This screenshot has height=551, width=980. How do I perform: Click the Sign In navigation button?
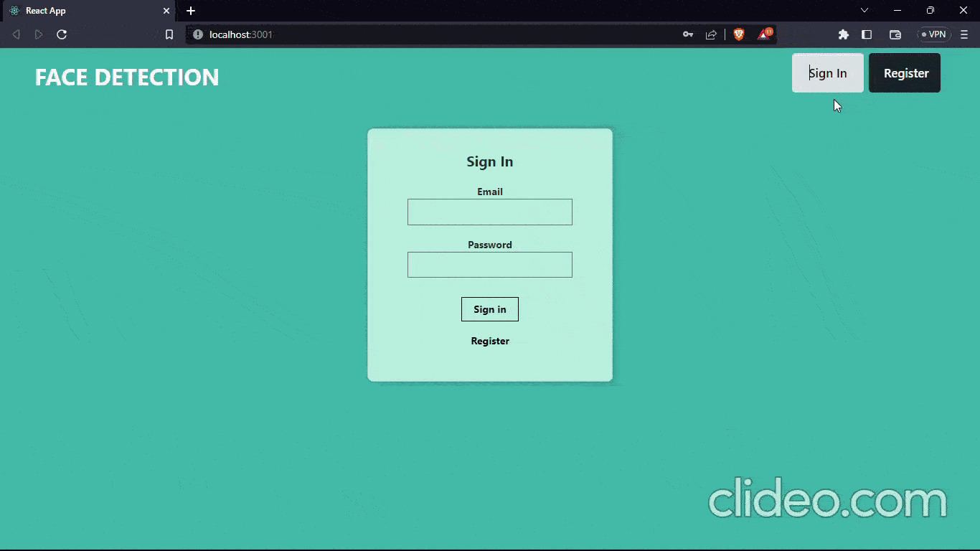[x=828, y=73]
